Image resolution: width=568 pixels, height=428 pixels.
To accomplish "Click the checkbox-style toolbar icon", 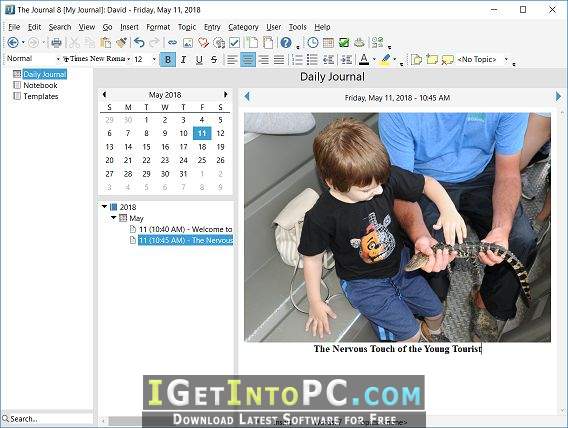I will click(x=234, y=43).
